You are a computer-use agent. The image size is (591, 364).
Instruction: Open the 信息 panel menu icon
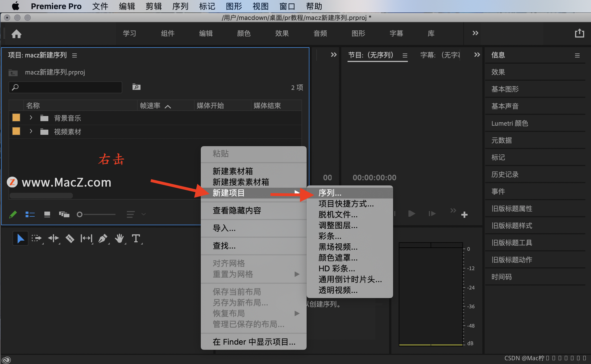(577, 55)
